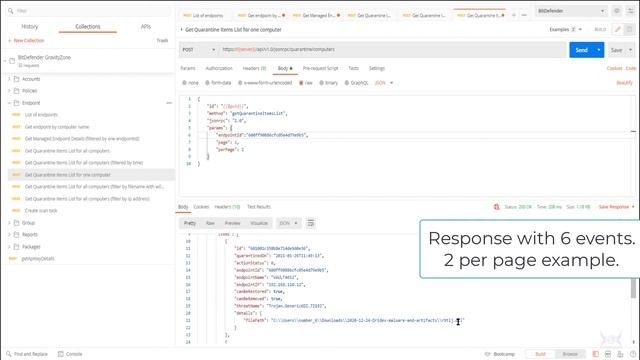This screenshot has width=640, height=360.
Task: Switch two-pane layout icon in status bar
Action: (608, 354)
